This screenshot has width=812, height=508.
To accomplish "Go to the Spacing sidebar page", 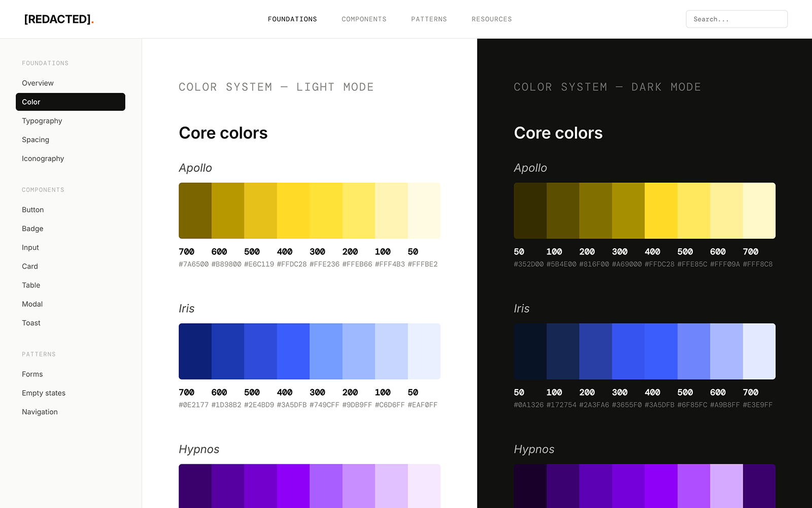I will (x=71, y=140).
